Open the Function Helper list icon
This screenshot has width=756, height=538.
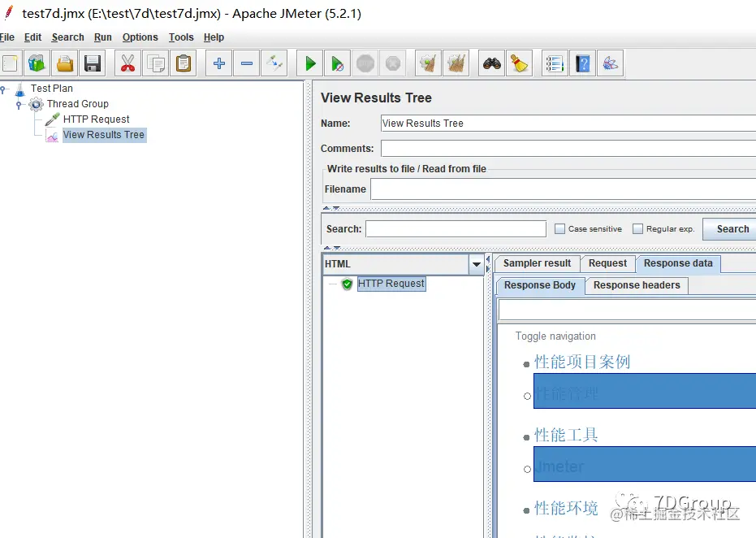pos(555,63)
